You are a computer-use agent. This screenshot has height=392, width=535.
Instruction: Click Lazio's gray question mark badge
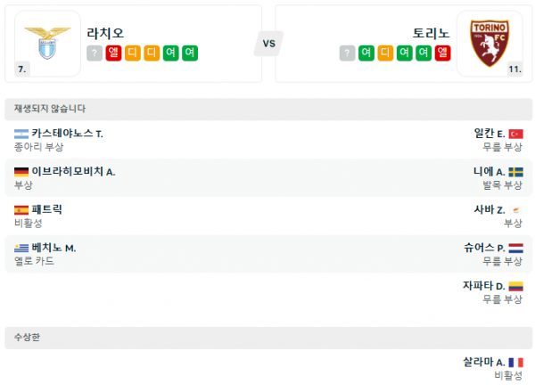click(94, 53)
